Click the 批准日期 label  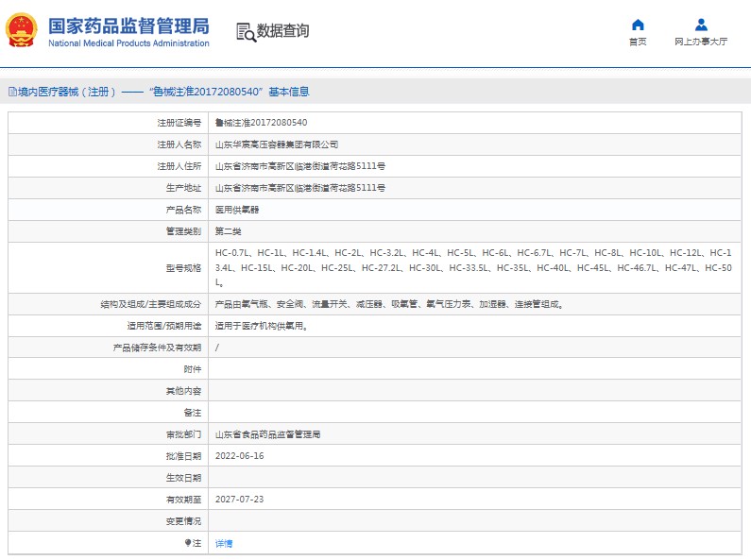coord(183,456)
